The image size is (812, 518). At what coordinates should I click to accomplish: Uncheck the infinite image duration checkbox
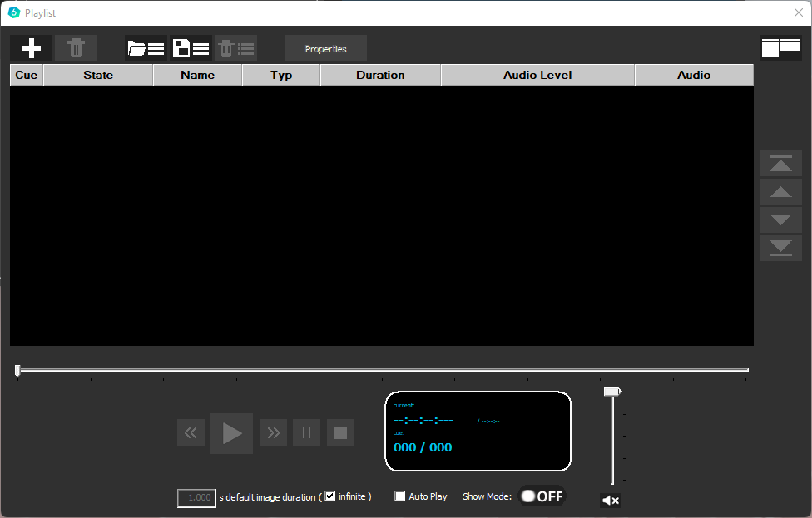pos(330,496)
